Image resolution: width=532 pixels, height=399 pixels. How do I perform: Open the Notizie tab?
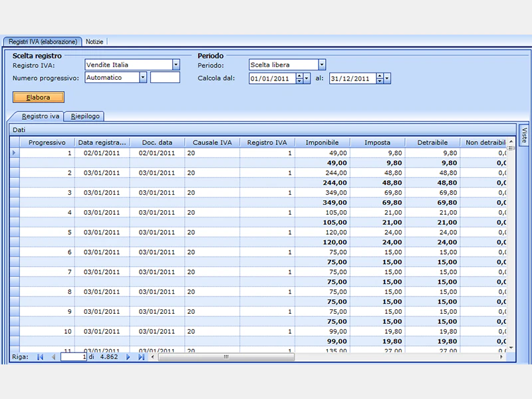[x=94, y=42]
